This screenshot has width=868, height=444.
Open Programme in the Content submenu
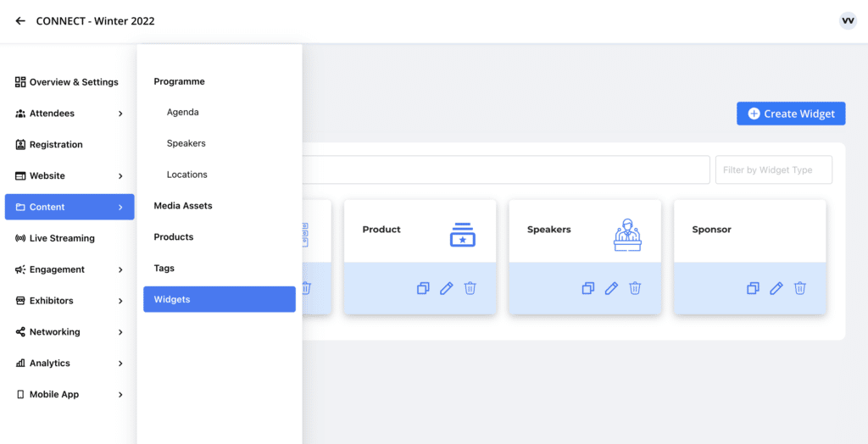[180, 81]
